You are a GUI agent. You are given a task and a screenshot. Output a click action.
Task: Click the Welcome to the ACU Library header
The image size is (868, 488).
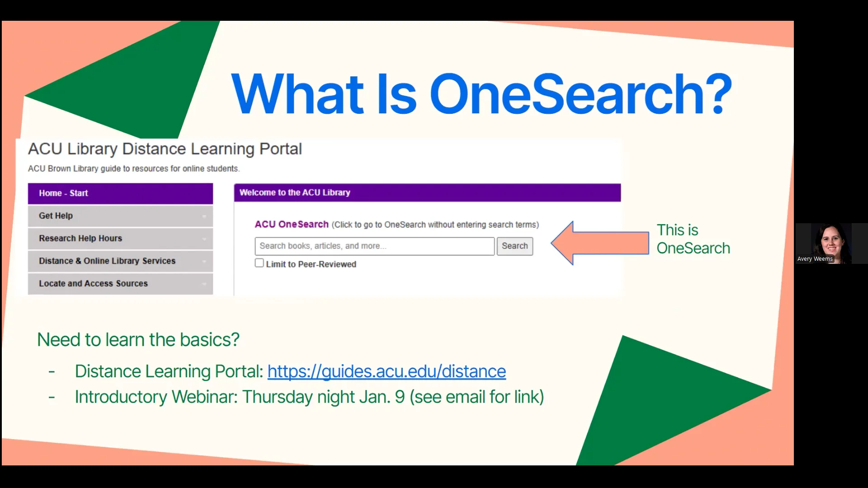[295, 192]
